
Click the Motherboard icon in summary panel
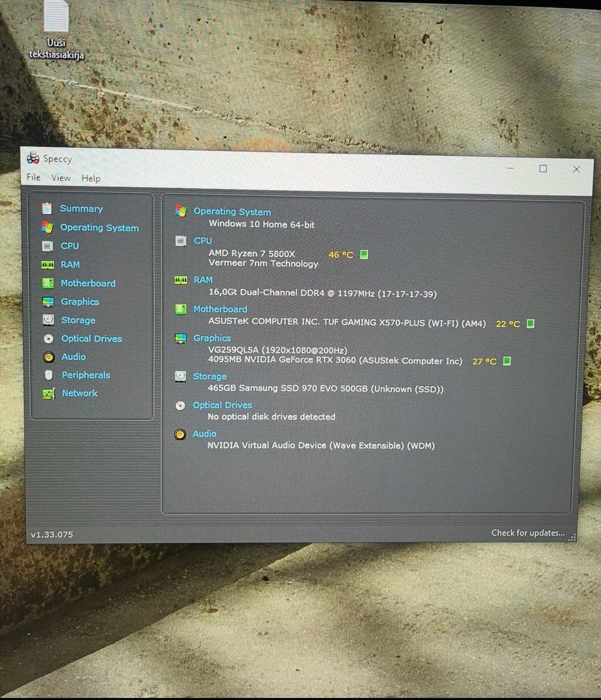click(180, 309)
